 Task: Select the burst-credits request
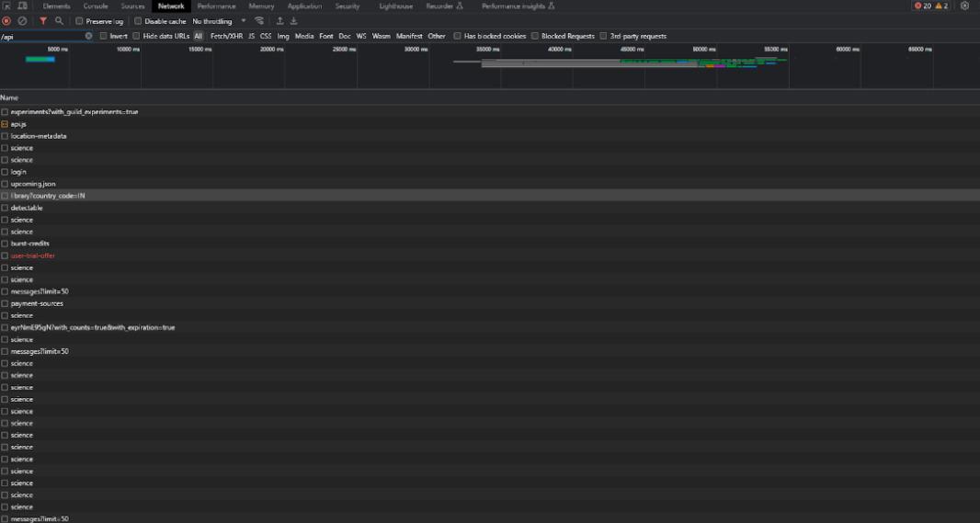coord(490,244)
